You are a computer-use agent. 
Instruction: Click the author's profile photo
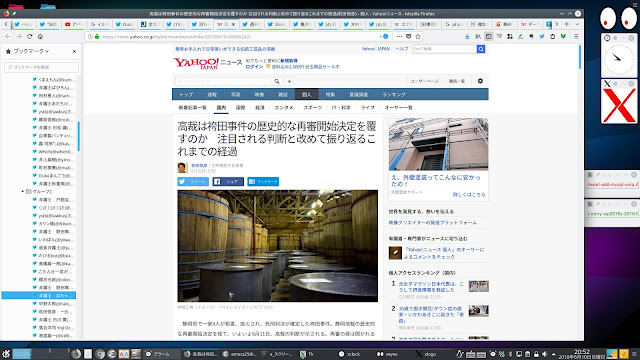[182, 167]
